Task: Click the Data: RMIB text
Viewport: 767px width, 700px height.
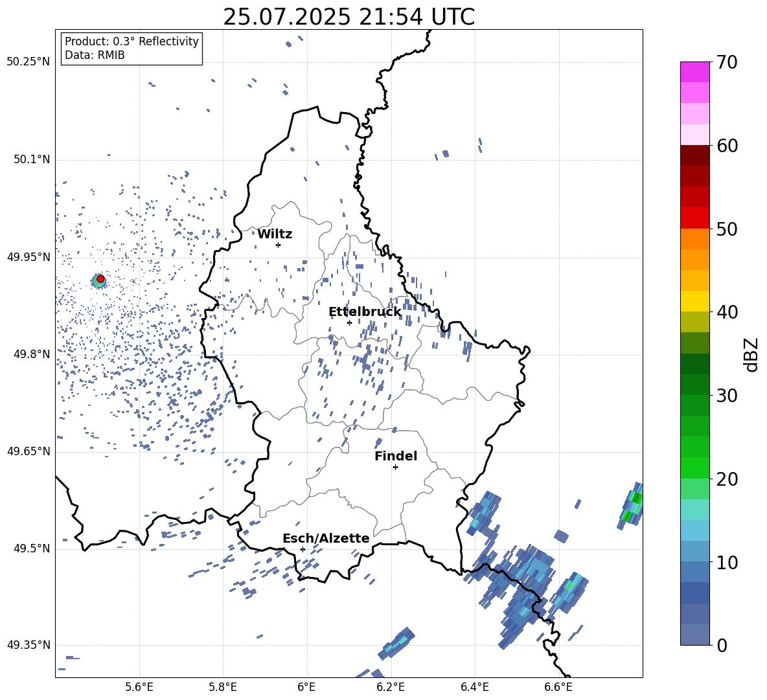Action: click(x=95, y=55)
